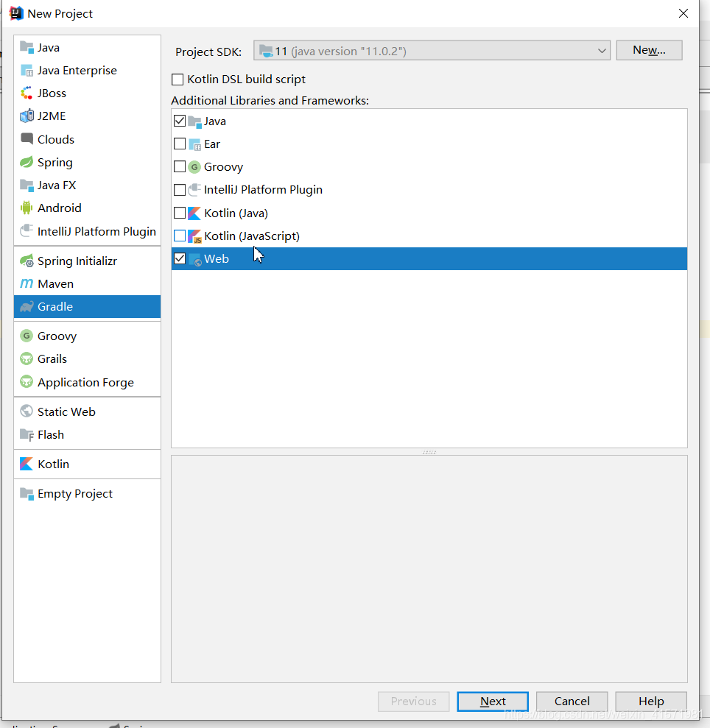The image size is (710, 728).
Task: Click the Java folder icon in sidebar
Action: [27, 48]
